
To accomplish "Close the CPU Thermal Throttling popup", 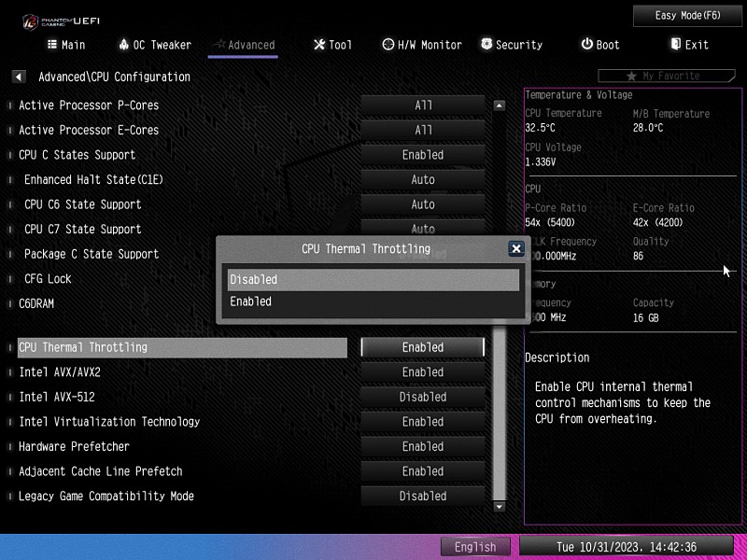I will click(x=515, y=248).
